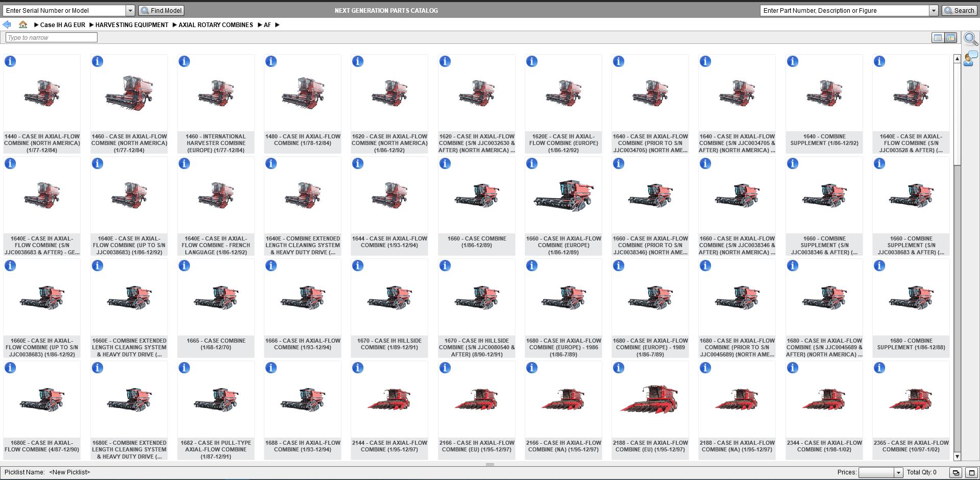Screen dimensions: 980x480
Task: Open the part number search dropdown
Action: coord(934,10)
